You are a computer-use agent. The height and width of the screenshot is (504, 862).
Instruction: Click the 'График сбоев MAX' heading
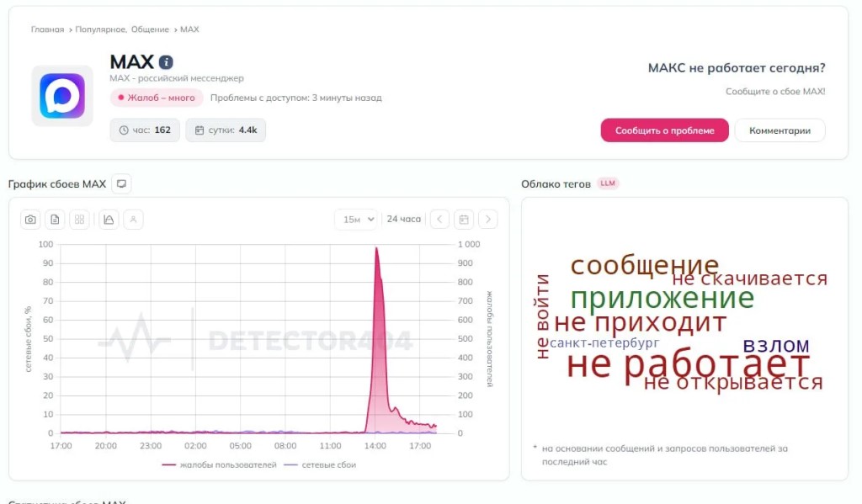click(57, 184)
